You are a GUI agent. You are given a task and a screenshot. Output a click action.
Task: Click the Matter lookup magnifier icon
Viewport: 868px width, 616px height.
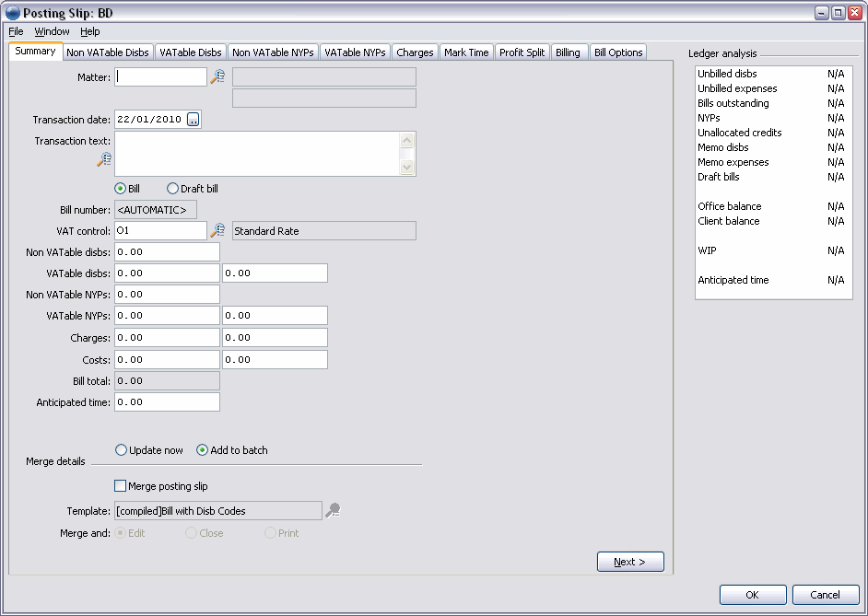(217, 77)
